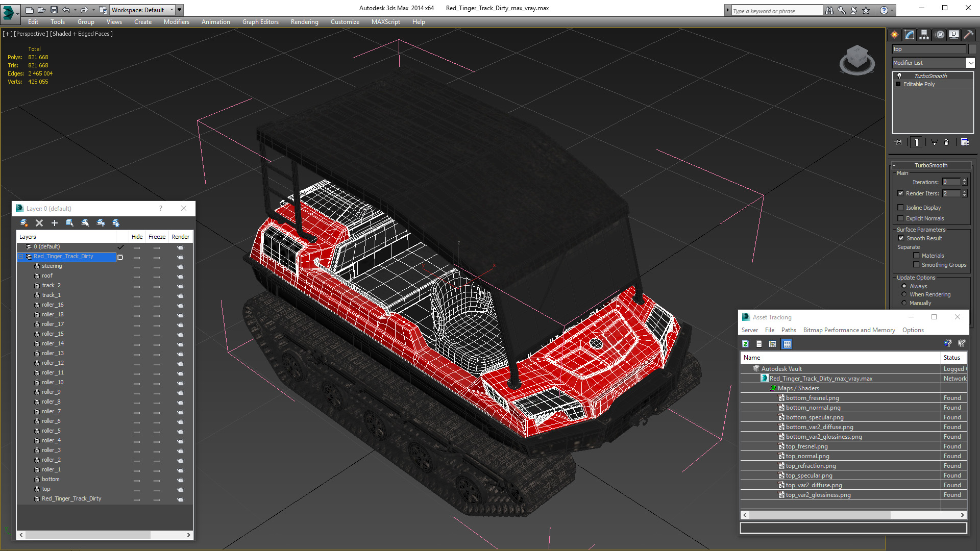Open the Create command panel tab

click(x=895, y=35)
